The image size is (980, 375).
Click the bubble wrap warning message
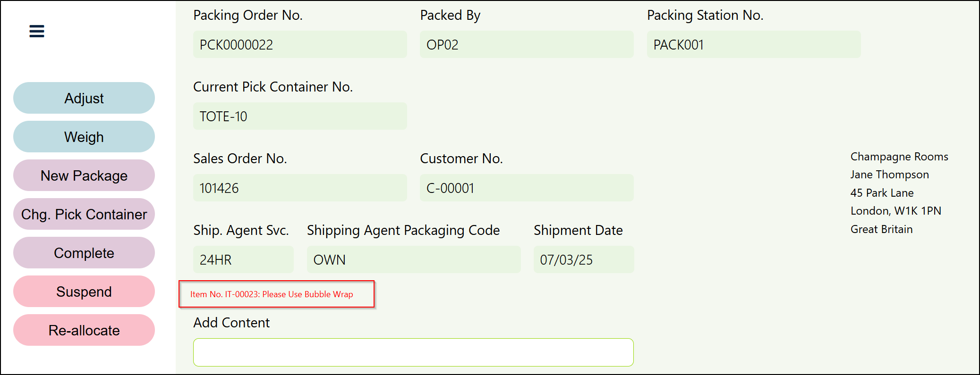(272, 294)
